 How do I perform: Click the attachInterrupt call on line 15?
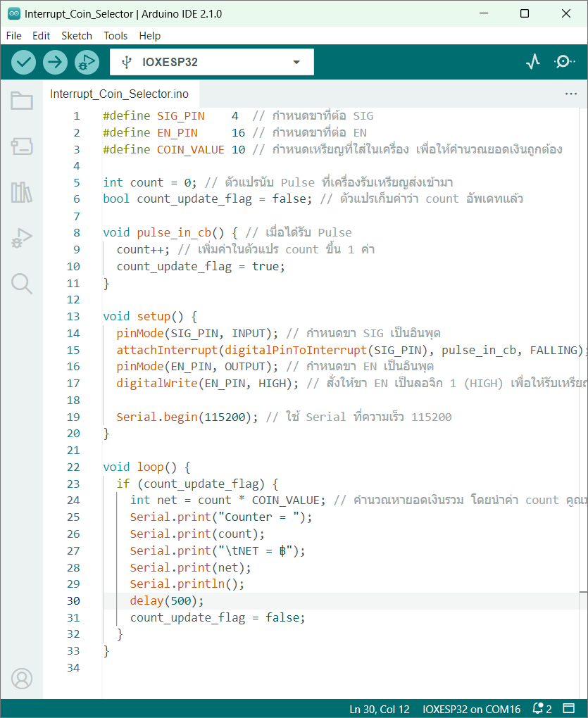tap(350, 351)
